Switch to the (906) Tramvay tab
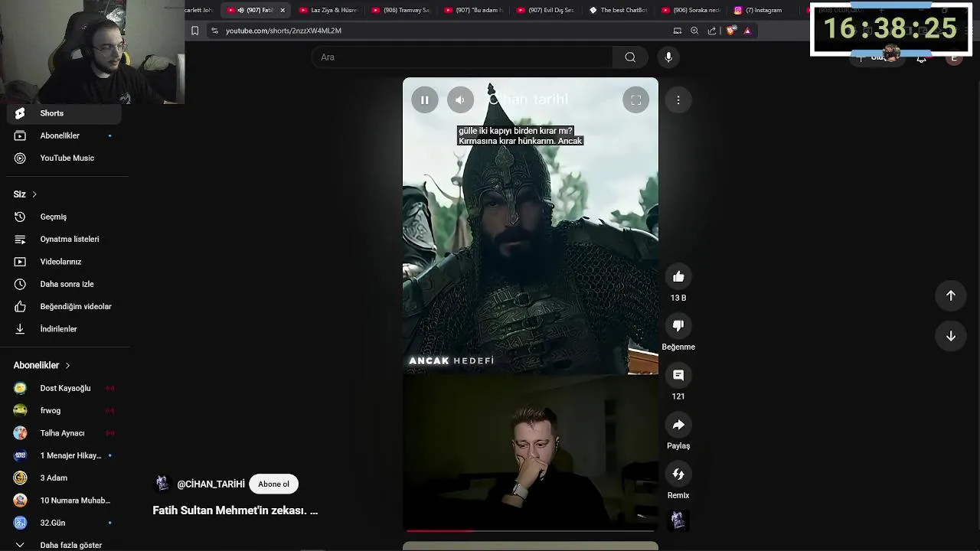This screenshot has height=551, width=980. coord(401,10)
